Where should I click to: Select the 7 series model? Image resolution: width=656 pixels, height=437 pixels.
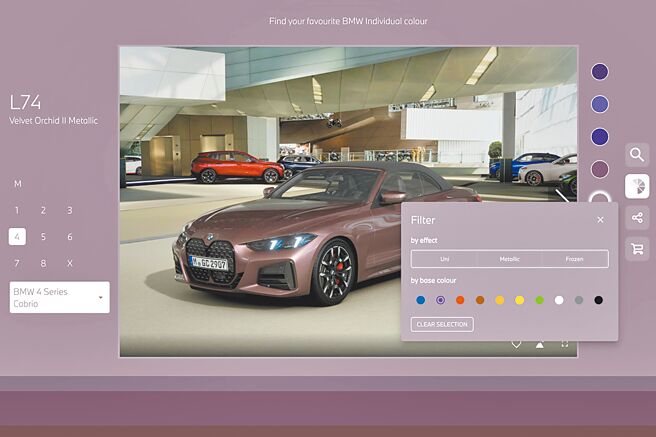point(17,263)
